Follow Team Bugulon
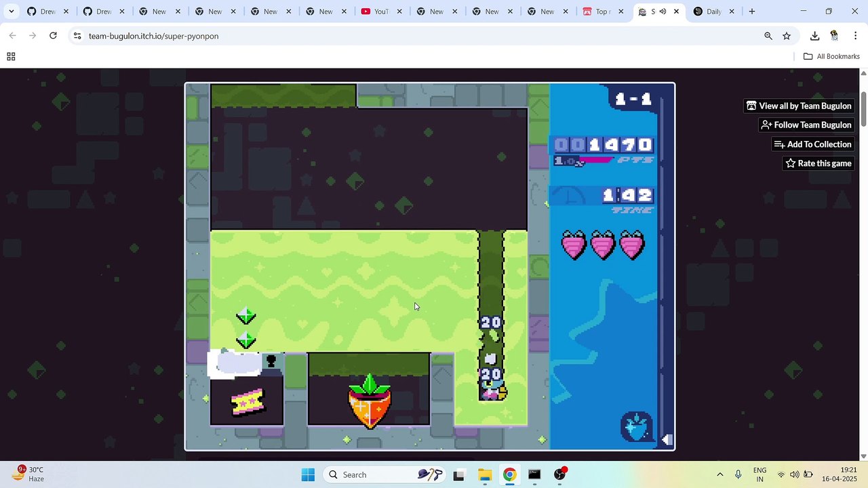The image size is (868, 488). (x=806, y=125)
